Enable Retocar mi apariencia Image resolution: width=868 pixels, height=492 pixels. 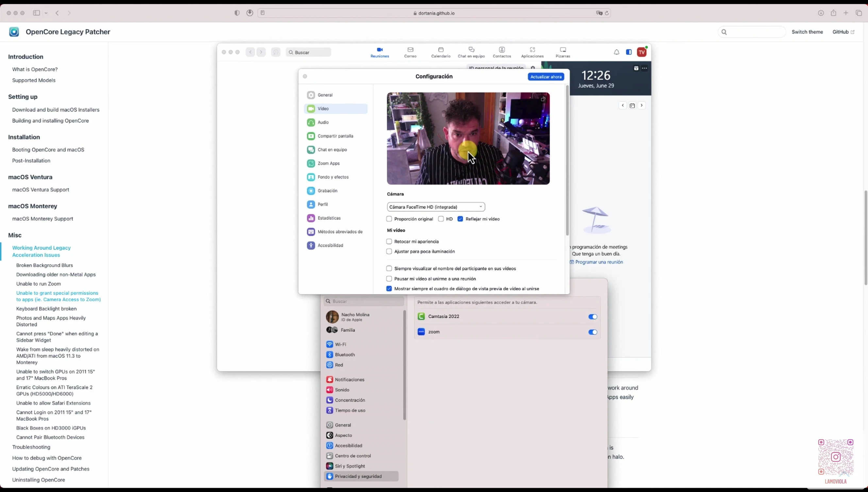[x=389, y=242]
